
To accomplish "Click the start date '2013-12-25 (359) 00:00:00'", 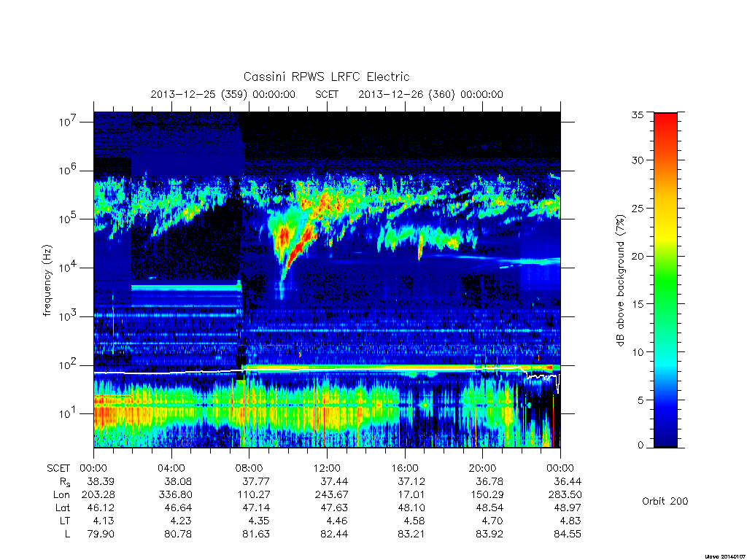I will click(x=223, y=94).
